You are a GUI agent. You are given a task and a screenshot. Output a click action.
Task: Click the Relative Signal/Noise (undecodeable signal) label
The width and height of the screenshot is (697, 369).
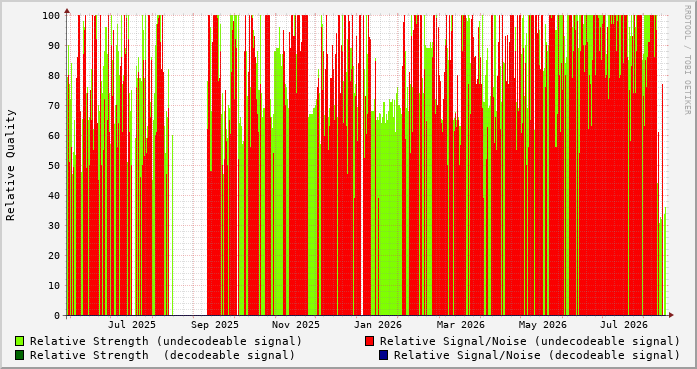pyautogui.click(x=530, y=341)
